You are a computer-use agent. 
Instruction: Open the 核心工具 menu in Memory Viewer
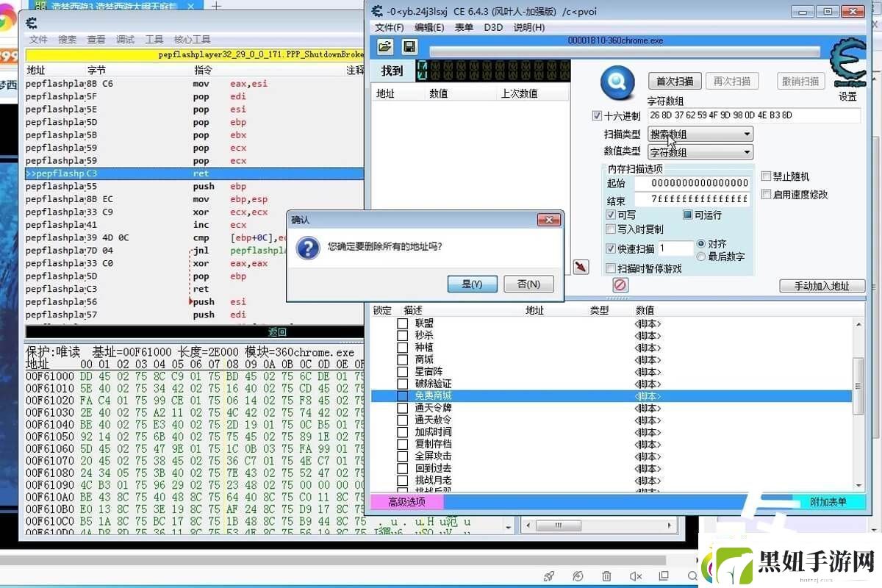coord(192,40)
